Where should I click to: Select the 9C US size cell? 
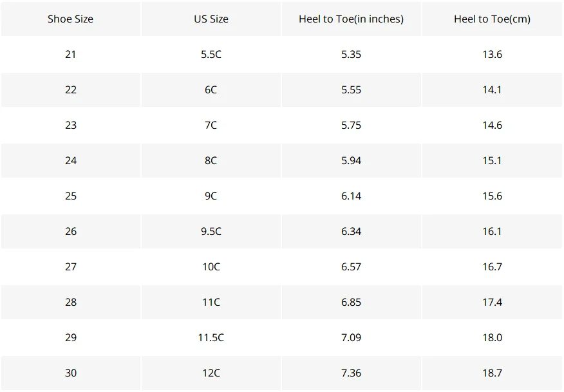coord(211,196)
